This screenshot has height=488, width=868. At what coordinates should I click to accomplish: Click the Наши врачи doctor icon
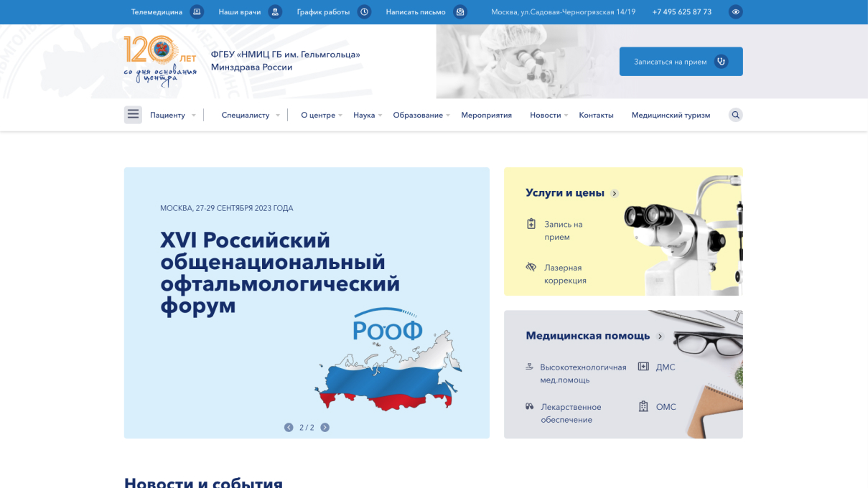[x=275, y=12]
